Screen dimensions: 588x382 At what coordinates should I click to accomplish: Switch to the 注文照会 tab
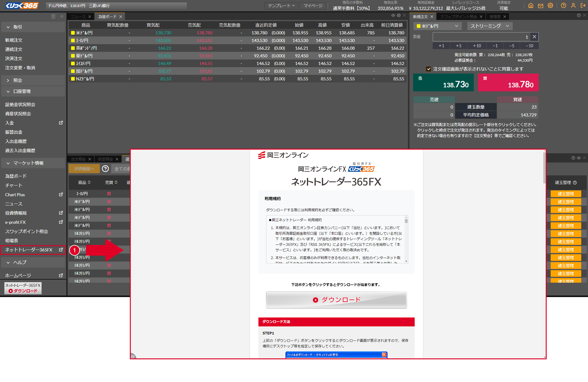[x=78, y=159]
